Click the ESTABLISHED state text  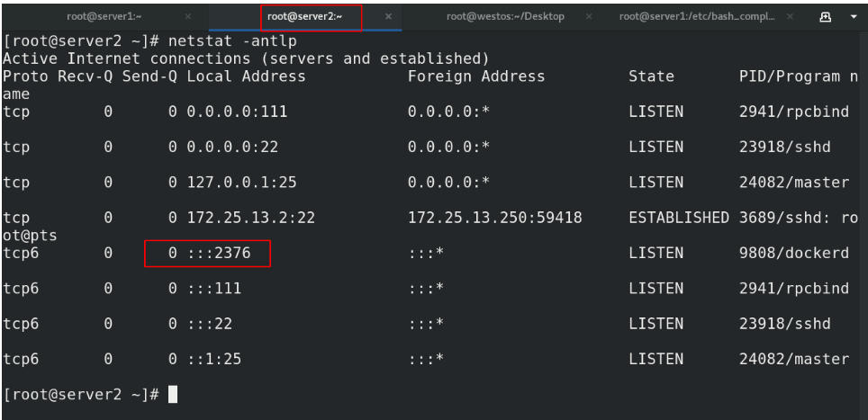(679, 218)
